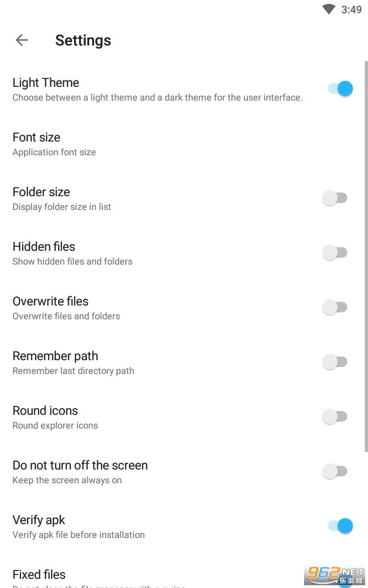Enable the Overwrite files toggle
The width and height of the screenshot is (368, 588).
pyautogui.click(x=335, y=307)
